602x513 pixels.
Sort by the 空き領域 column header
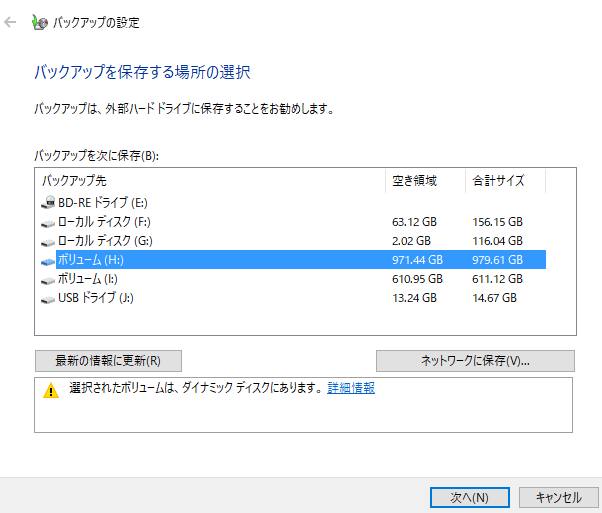[x=424, y=181]
